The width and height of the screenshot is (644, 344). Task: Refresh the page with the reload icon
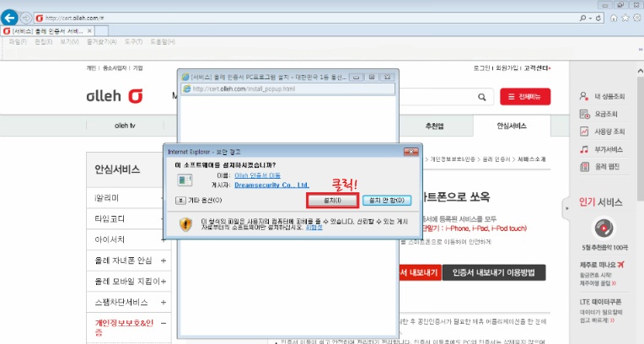(x=598, y=18)
